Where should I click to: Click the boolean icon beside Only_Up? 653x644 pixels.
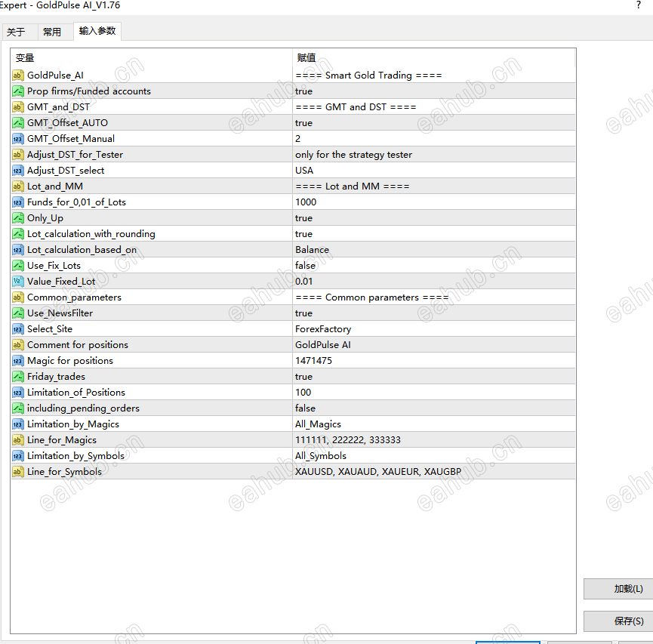(17, 218)
